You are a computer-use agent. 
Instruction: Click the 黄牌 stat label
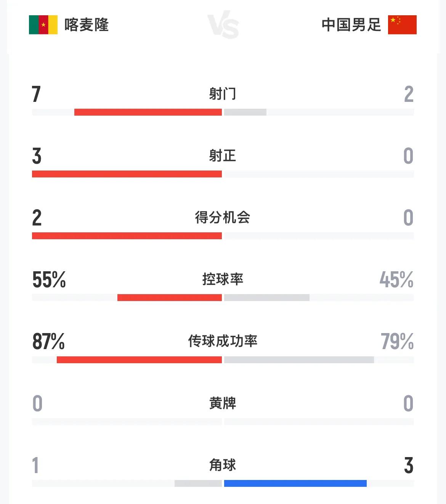coord(223,403)
